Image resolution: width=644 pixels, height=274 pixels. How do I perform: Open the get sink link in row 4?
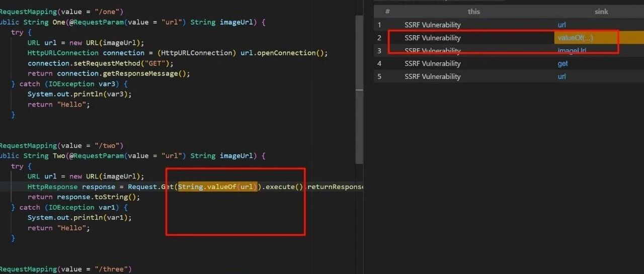pos(562,63)
